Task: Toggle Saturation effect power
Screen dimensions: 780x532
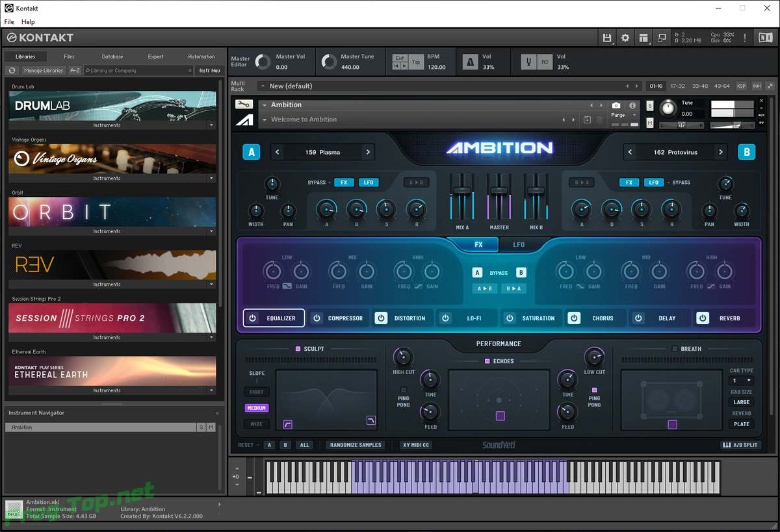Action: tap(510, 318)
